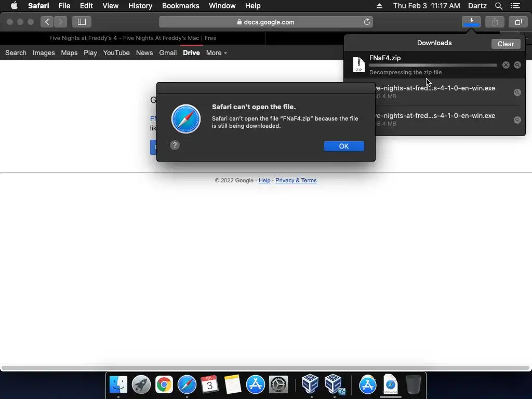
Task: Open Finder from the Dock
Action: pos(118,384)
